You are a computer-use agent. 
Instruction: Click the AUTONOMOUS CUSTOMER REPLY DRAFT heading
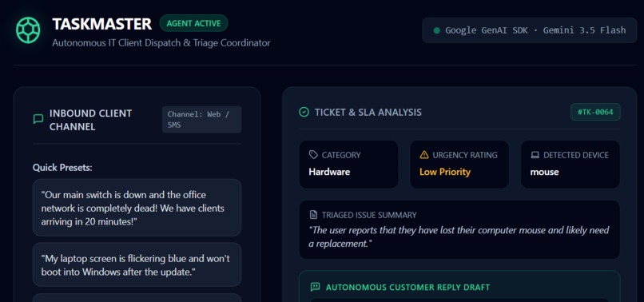pos(407,287)
